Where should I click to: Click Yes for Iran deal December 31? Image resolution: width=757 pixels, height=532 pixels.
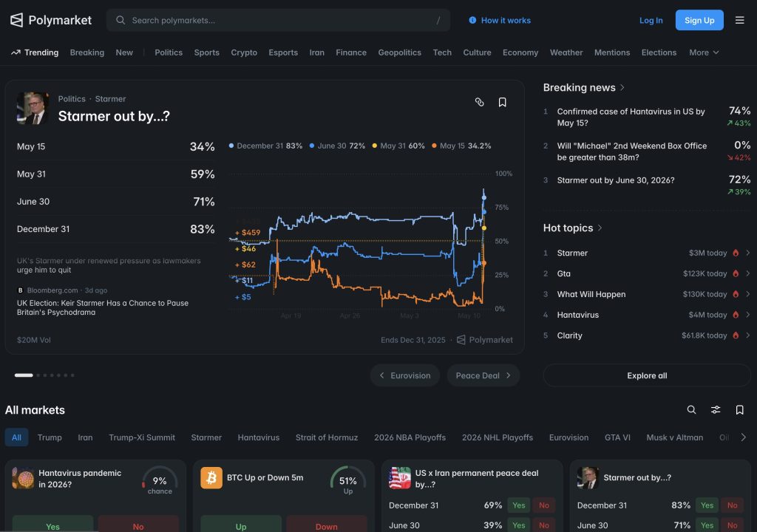pyautogui.click(x=518, y=505)
